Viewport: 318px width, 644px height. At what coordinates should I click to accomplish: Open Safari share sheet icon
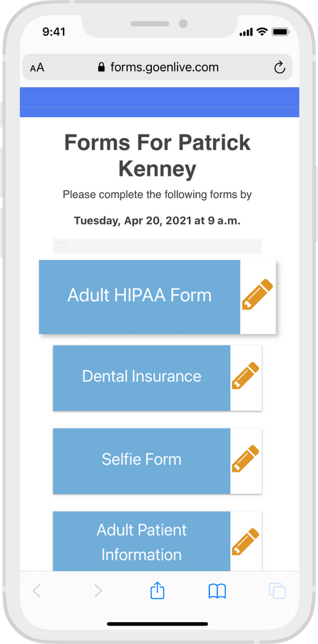(x=158, y=590)
